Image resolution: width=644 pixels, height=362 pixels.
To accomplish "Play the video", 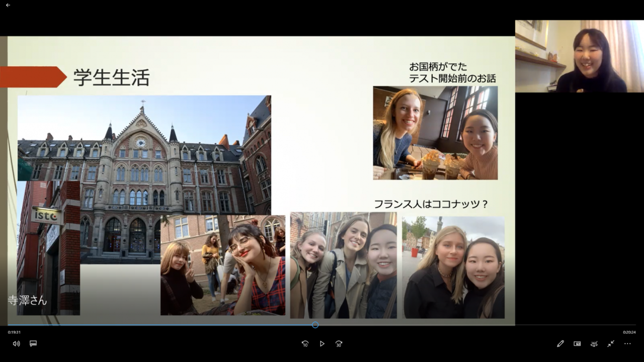I will point(322,343).
